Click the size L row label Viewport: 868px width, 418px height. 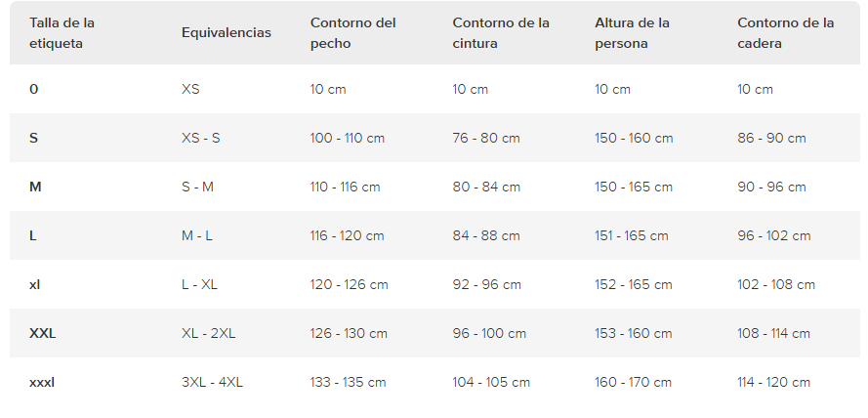[32, 235]
